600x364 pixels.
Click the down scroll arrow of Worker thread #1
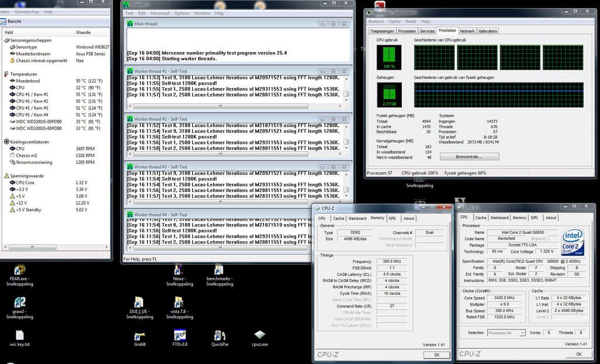[x=346, y=100]
